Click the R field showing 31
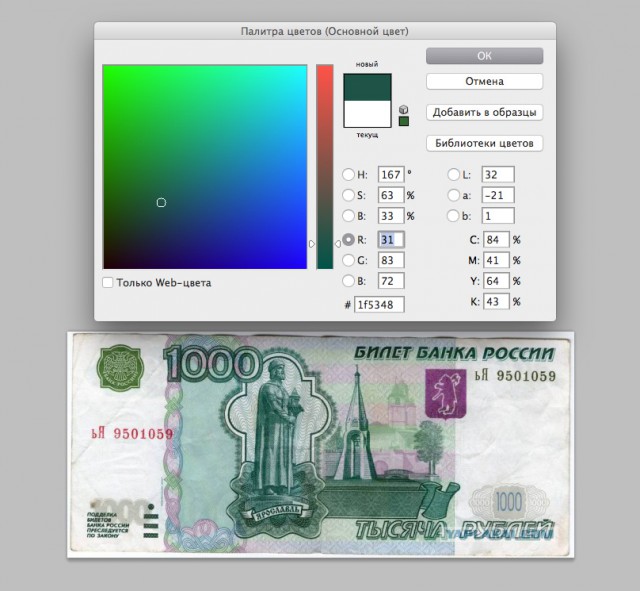The width and height of the screenshot is (640, 591). [x=391, y=240]
